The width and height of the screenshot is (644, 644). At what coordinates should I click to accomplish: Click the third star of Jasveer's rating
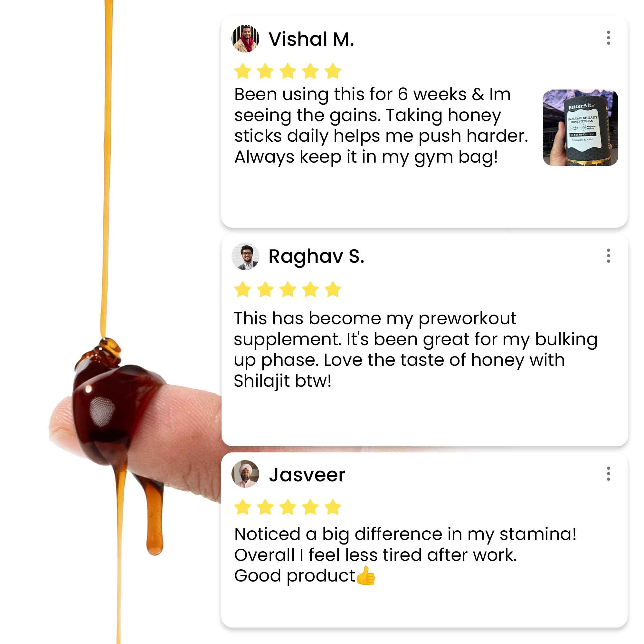(x=288, y=507)
